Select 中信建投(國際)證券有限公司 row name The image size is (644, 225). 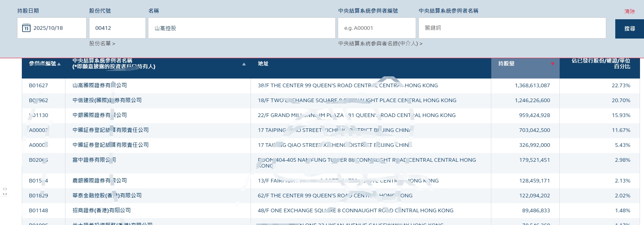[x=107, y=100]
